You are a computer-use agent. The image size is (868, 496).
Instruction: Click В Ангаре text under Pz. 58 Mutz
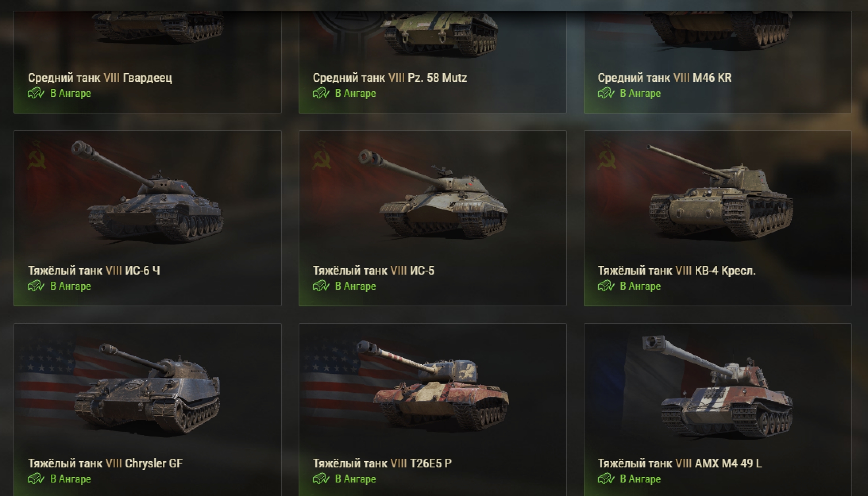pyautogui.click(x=355, y=93)
